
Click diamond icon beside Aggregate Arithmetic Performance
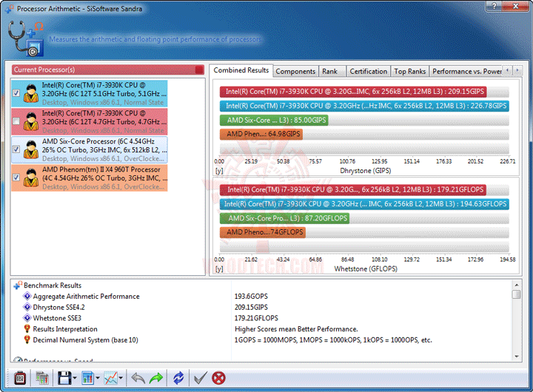point(27,296)
